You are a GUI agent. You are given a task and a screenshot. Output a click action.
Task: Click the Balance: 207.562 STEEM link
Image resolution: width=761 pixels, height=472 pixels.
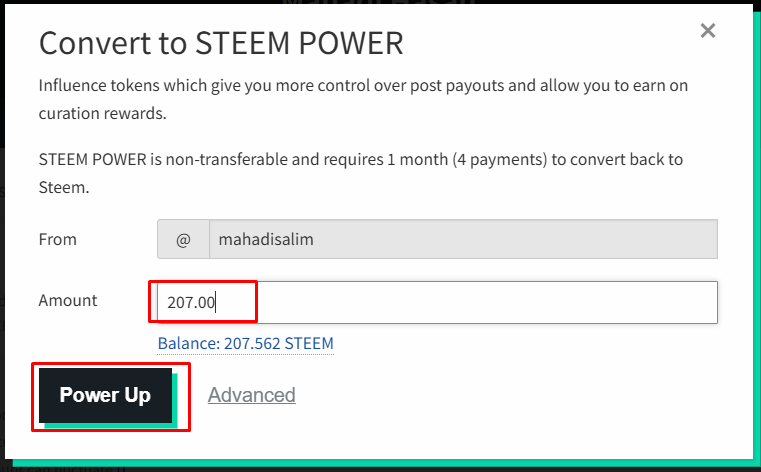(245, 344)
